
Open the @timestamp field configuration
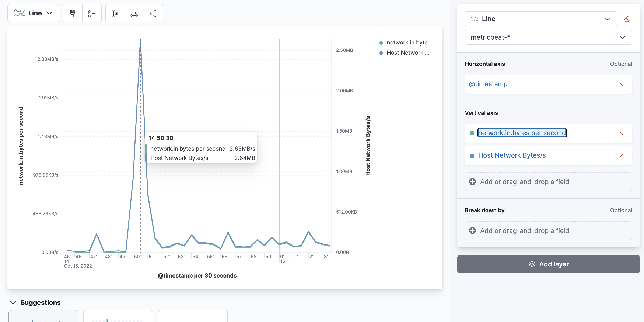click(488, 84)
